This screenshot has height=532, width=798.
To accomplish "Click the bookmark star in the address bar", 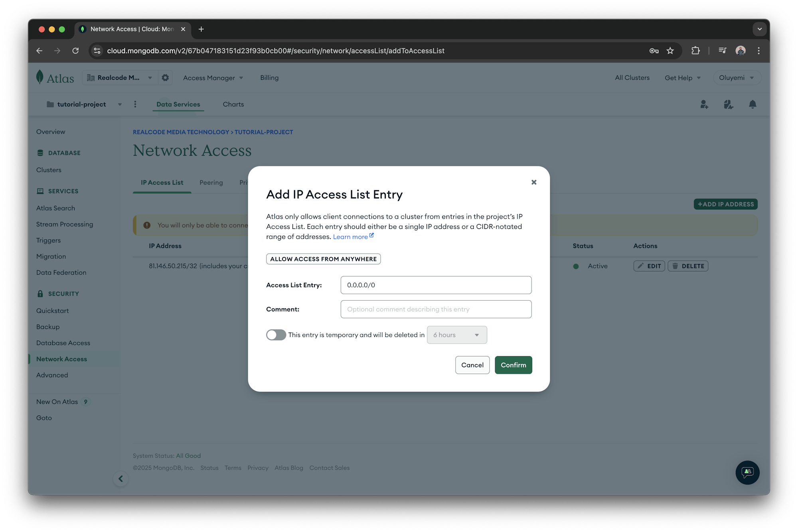I will 670,51.
